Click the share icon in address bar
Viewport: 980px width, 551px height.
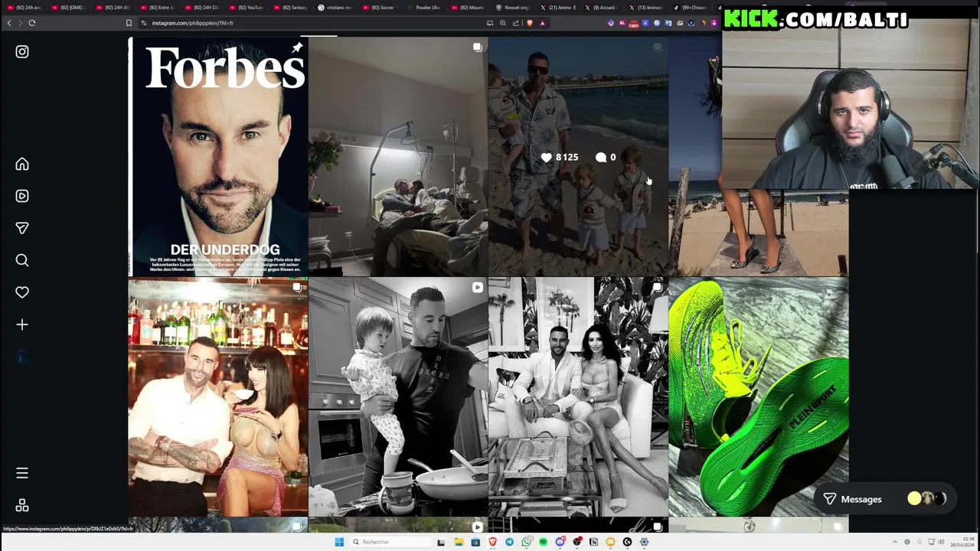click(x=516, y=23)
